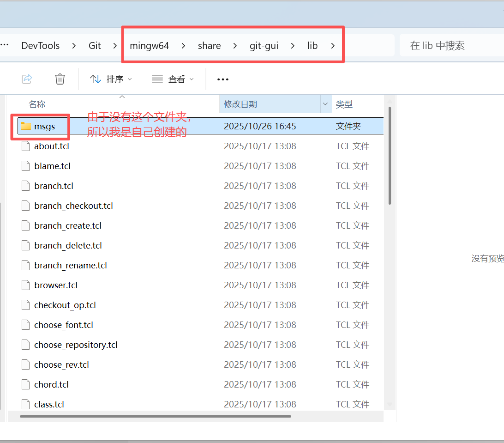The height and width of the screenshot is (443, 504).
Task: Click the Share icon in toolbar
Action: [x=27, y=79]
